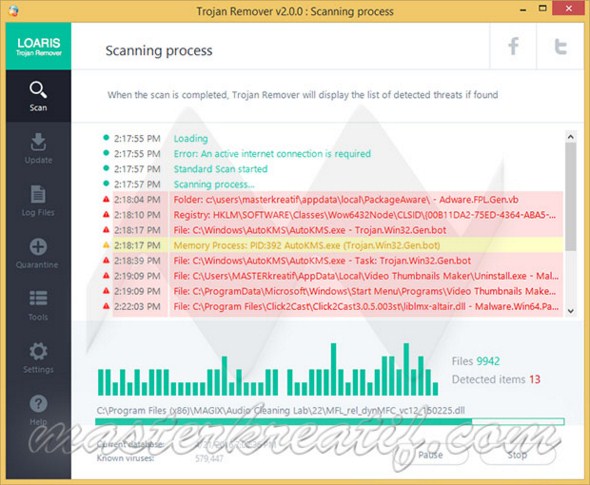Viewport: 590px width, 485px height.
Task: Select the AutoKMS.exe Task entry at 2:18:39
Action: pyautogui.click(x=322, y=260)
